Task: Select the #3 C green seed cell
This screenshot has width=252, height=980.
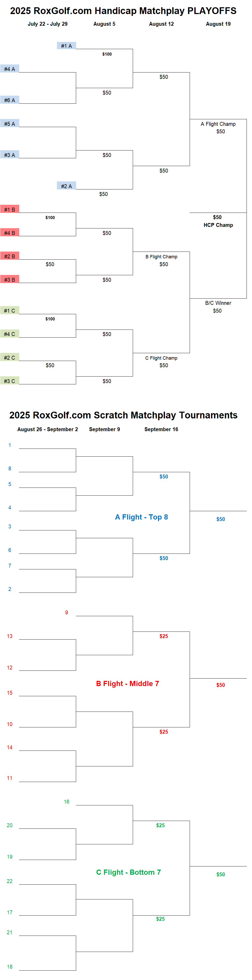Action: [10, 381]
